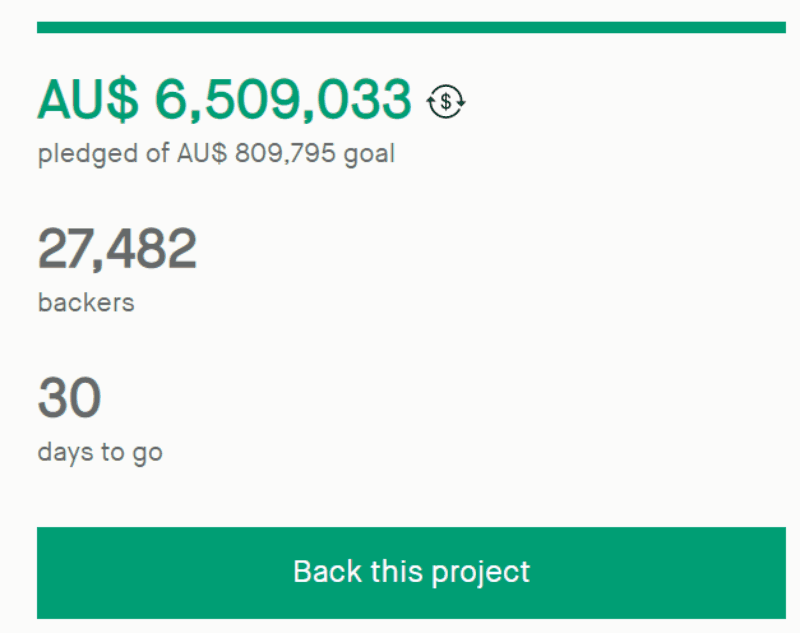Click the number 30 above days to go
800x633 pixels.
[69, 398]
